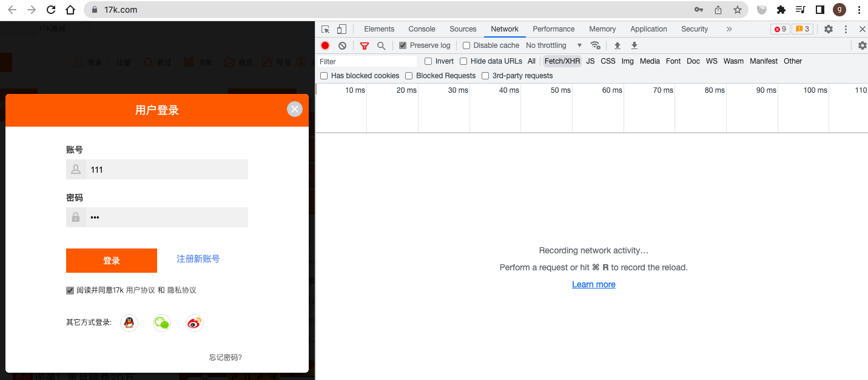Open DevTools customize three-dot menu
Viewport: 868px width, 380px height.
tap(846, 29)
